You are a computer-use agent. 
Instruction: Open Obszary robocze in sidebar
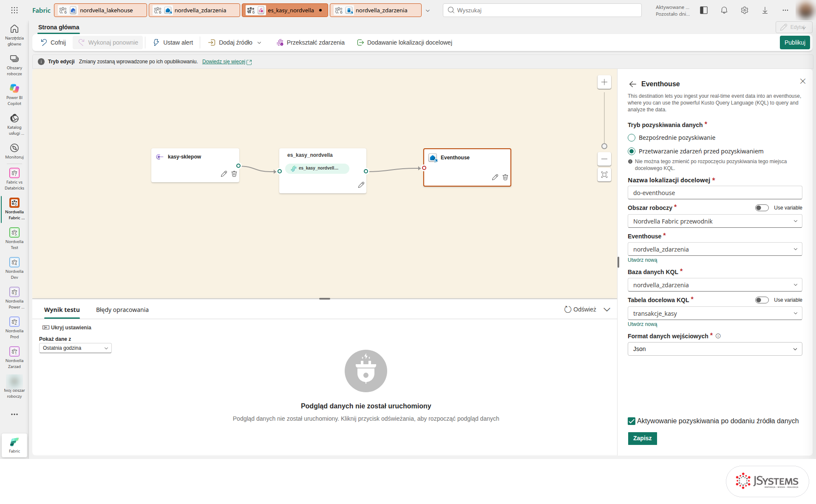(x=14, y=65)
